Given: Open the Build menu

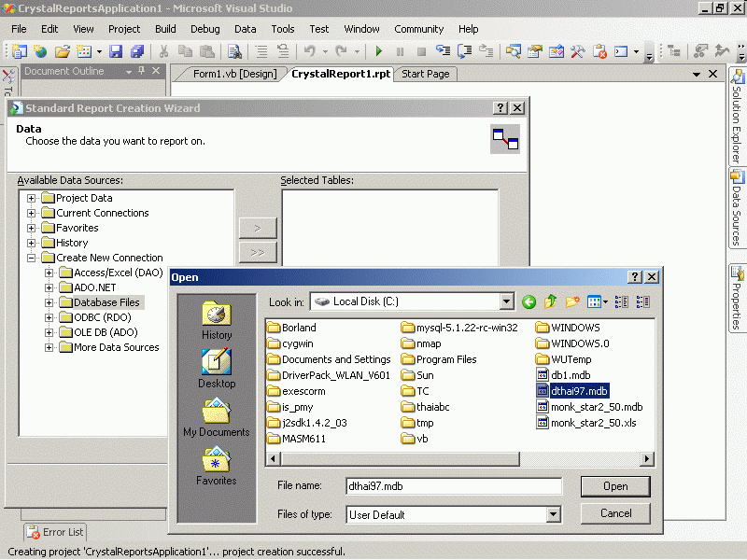Looking at the screenshot, I should [x=165, y=29].
